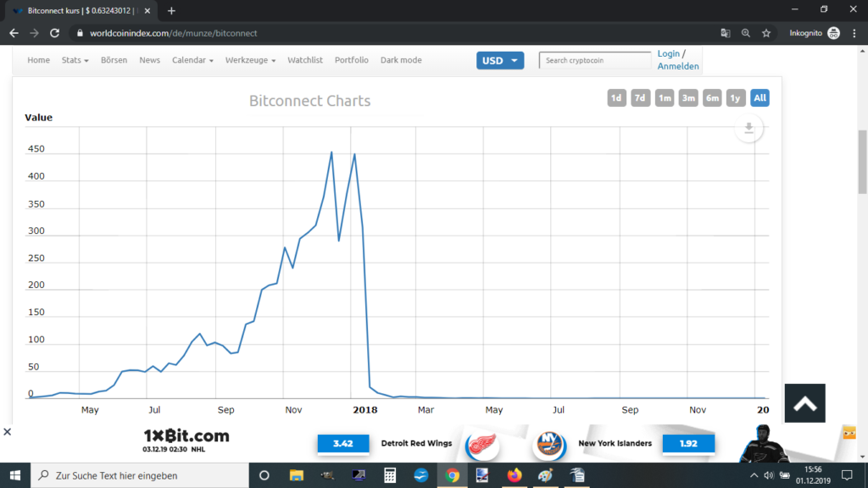Open the volume control in tray
This screenshot has height=488, width=868.
tap(768, 475)
